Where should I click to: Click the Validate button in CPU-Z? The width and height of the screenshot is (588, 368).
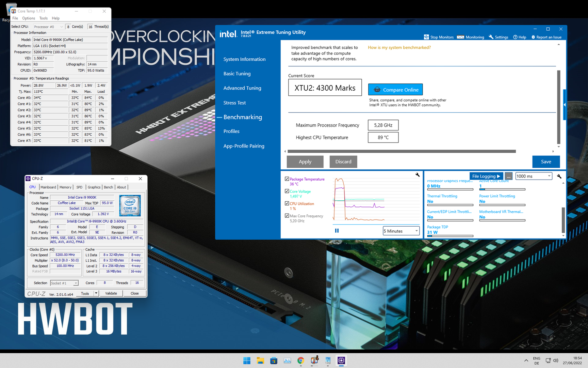[111, 293]
